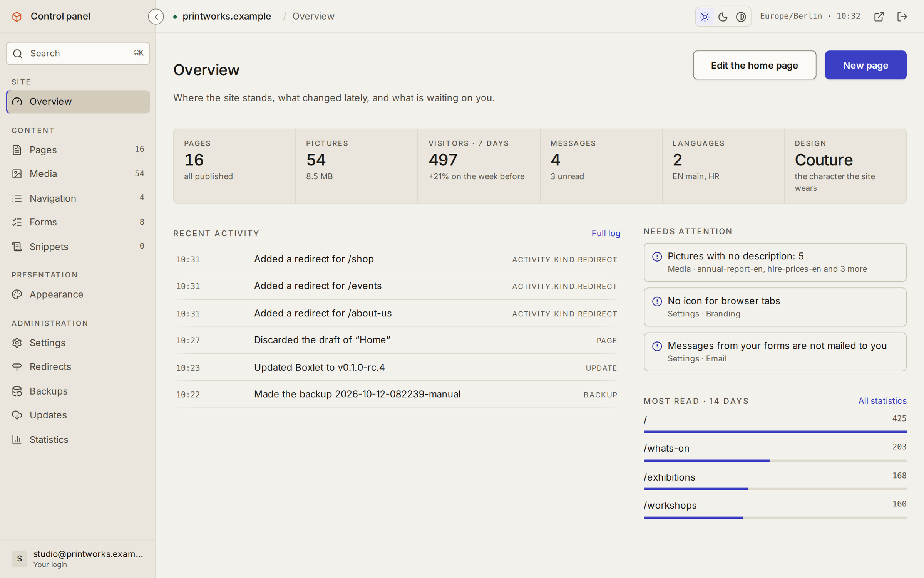Open 'Pictures with no description: 5' alert
924x578 pixels.
click(775, 262)
